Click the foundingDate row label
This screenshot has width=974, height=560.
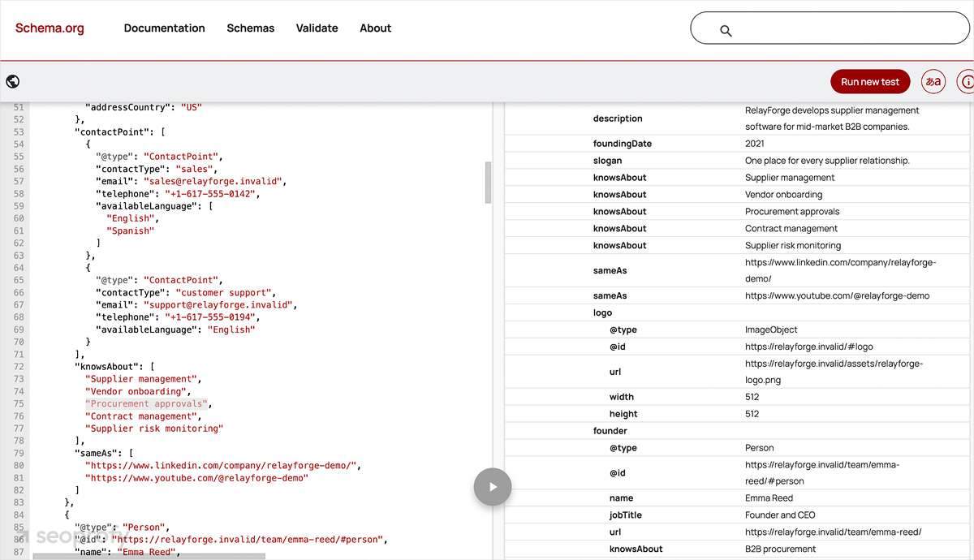coord(623,144)
